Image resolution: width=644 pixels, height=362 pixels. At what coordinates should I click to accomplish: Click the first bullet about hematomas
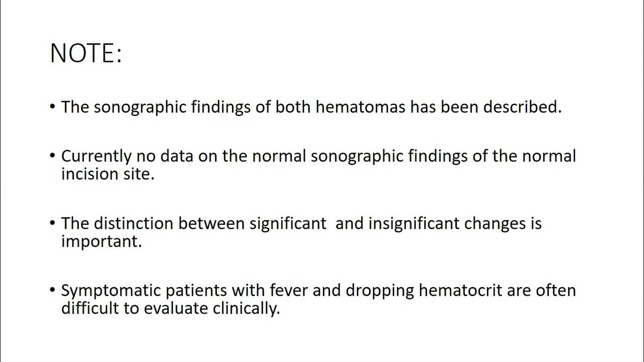tap(311, 107)
